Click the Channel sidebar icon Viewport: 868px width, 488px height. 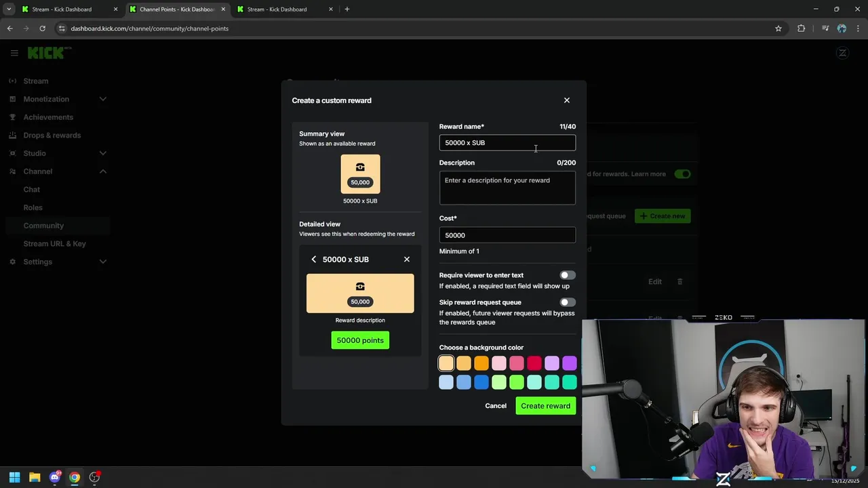[x=12, y=171]
